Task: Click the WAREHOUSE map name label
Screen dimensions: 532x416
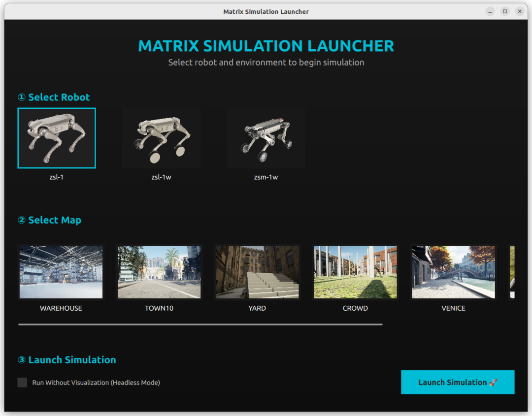Action: coord(61,308)
